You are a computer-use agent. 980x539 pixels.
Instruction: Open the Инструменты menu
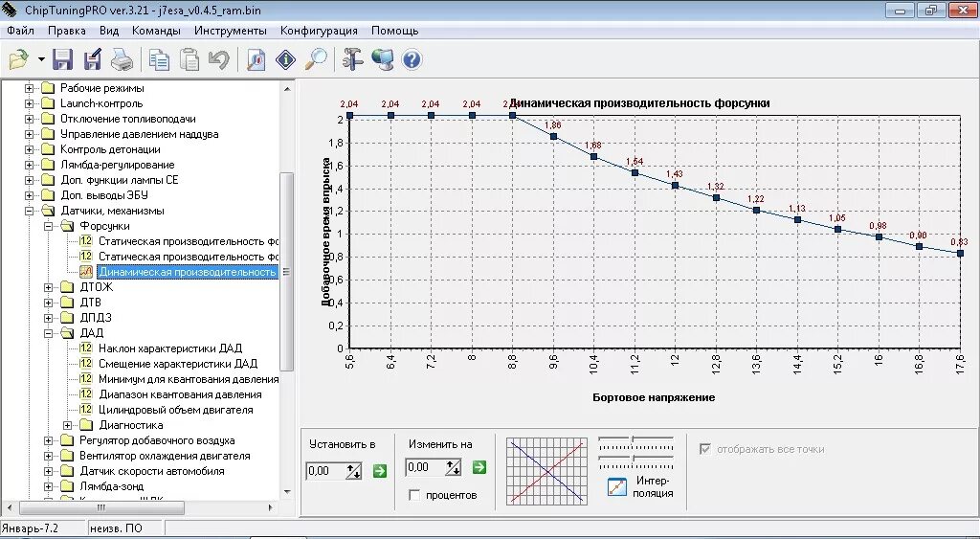click(230, 31)
